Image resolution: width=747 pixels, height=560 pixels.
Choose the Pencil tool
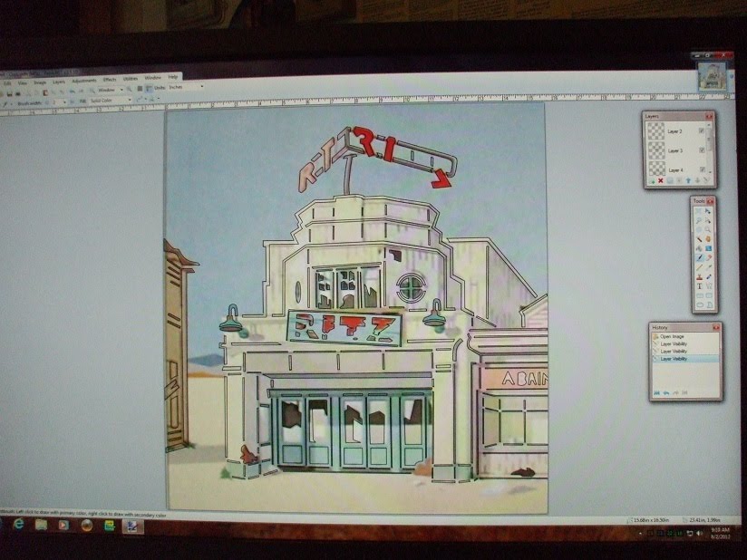click(x=699, y=267)
